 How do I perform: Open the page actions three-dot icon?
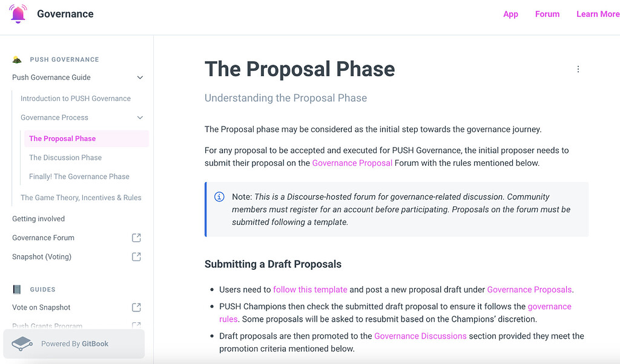point(578,69)
